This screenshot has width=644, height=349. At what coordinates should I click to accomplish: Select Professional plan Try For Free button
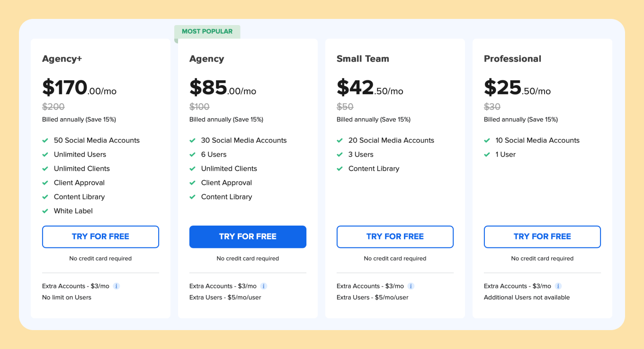542,237
